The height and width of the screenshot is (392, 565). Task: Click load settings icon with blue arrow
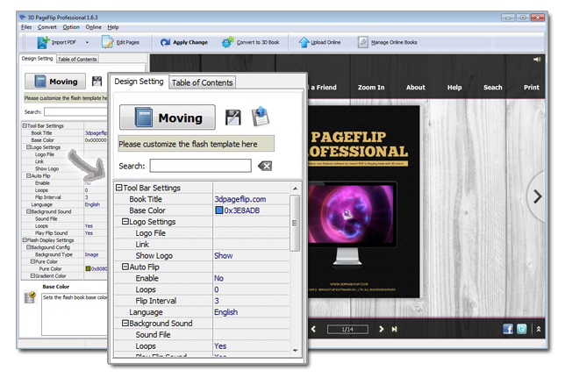pos(261,117)
